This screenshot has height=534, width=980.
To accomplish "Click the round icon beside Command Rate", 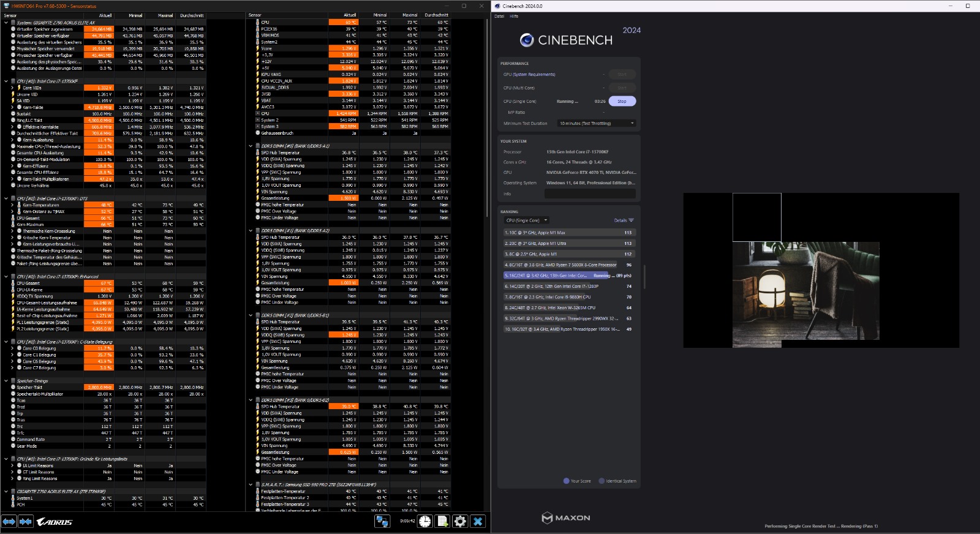I will [13, 439].
